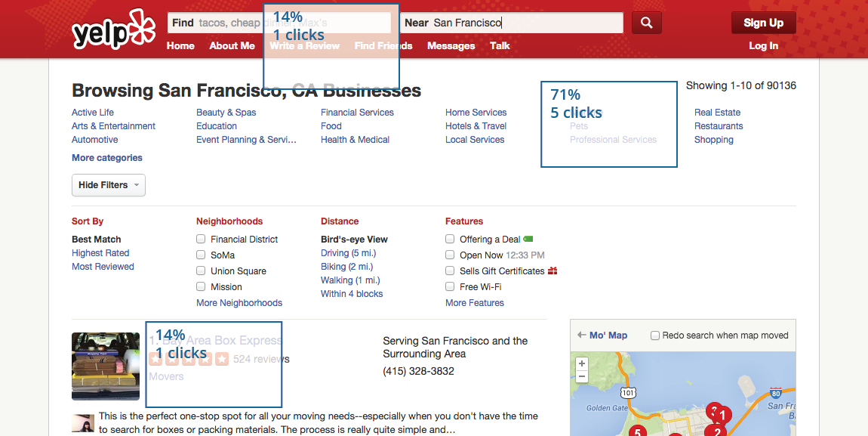Browse the Education category
The image size is (868, 436).
217,126
